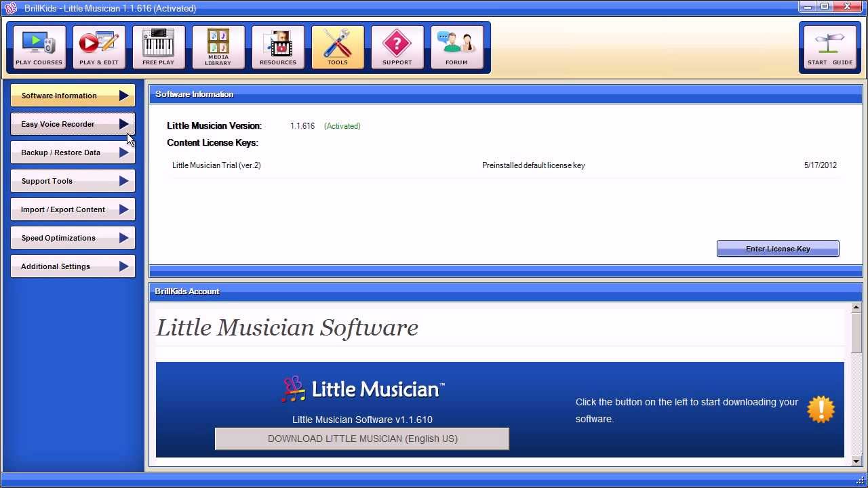
Task: Open the Media Library
Action: click(x=218, y=47)
